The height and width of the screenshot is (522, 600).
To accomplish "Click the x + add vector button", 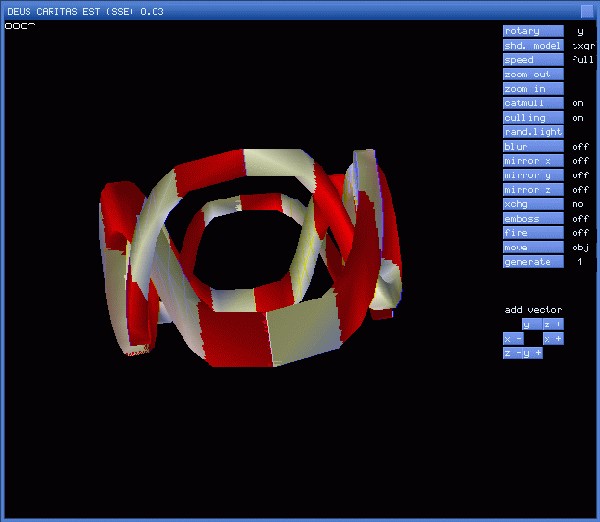I will pyautogui.click(x=553, y=339).
